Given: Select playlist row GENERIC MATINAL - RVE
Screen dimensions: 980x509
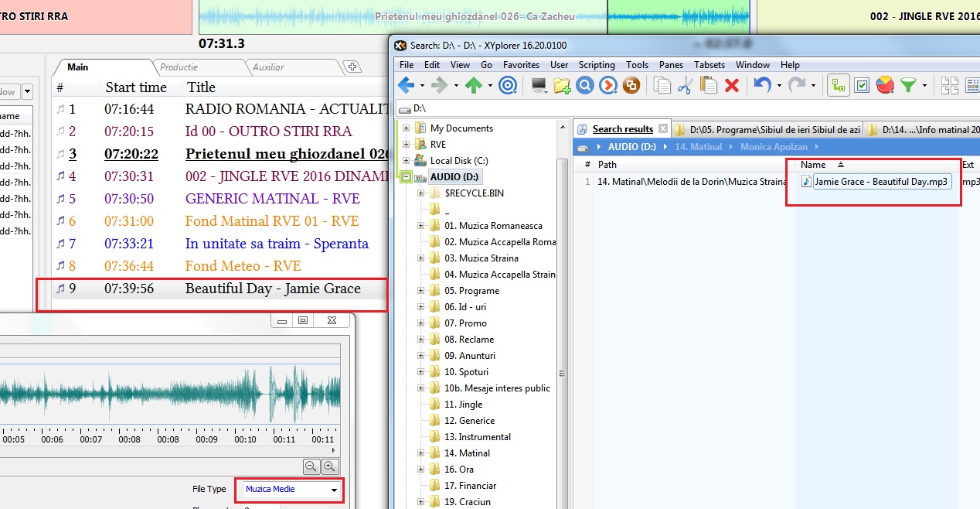Looking at the screenshot, I should click(219, 199).
